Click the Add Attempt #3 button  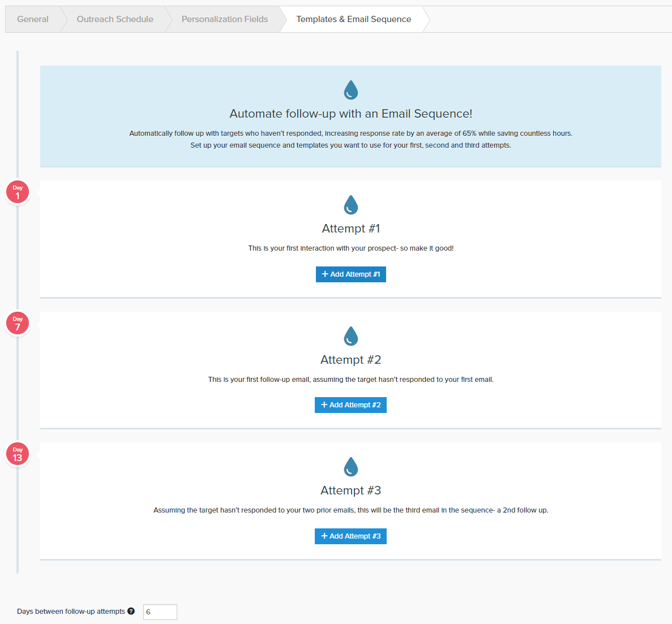coord(350,536)
